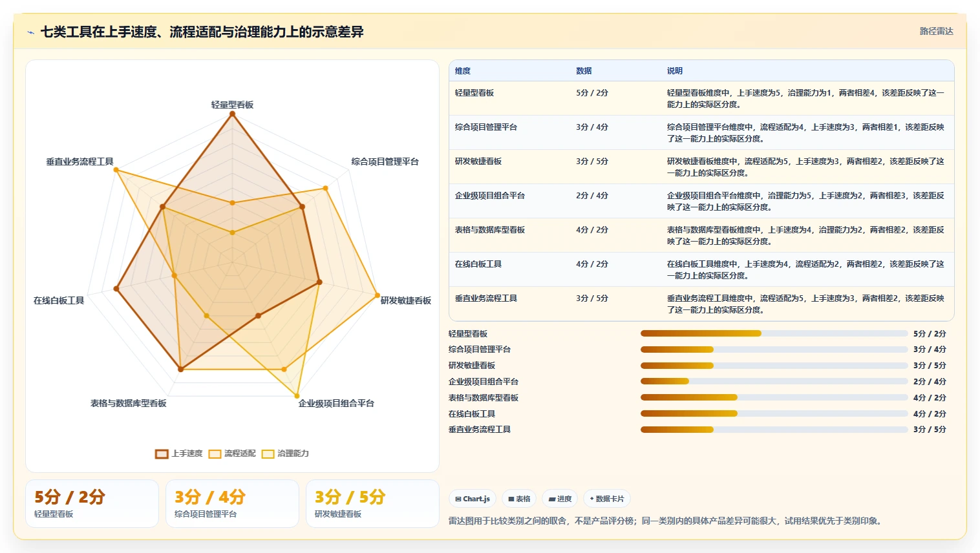The height and width of the screenshot is (553, 980).
Task: Toggle the 治理能力 legend item
Action: [x=285, y=454]
